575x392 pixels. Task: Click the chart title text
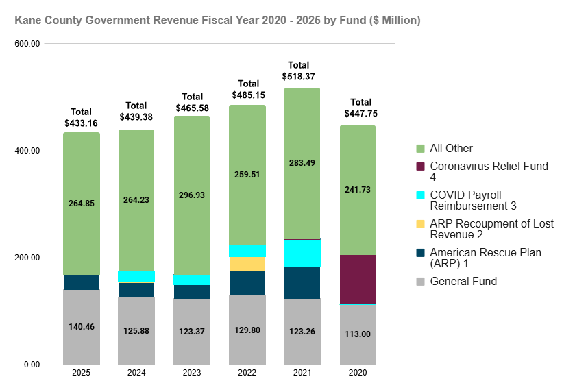point(217,21)
